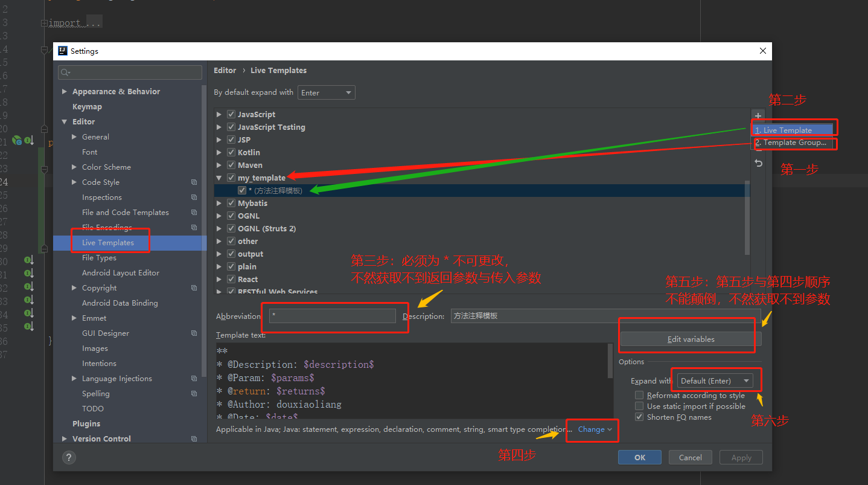Click the Edit variables button
This screenshot has height=485, width=868.
click(691, 339)
